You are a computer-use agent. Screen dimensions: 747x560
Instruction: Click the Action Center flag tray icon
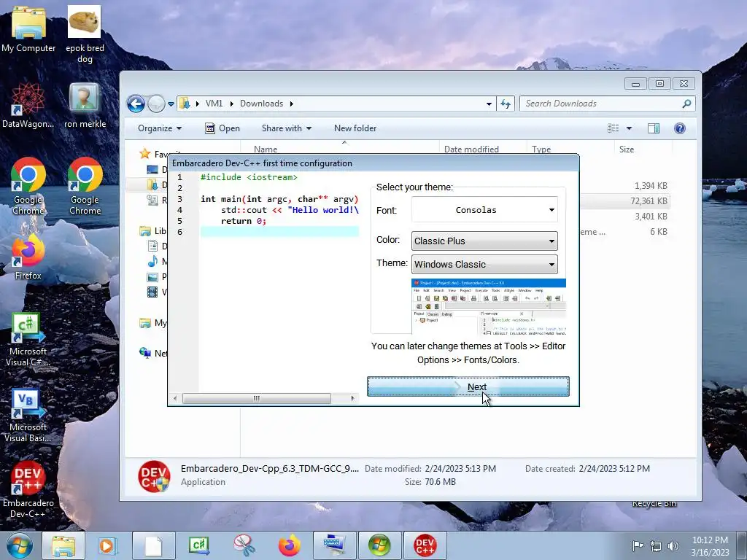[x=637, y=545]
